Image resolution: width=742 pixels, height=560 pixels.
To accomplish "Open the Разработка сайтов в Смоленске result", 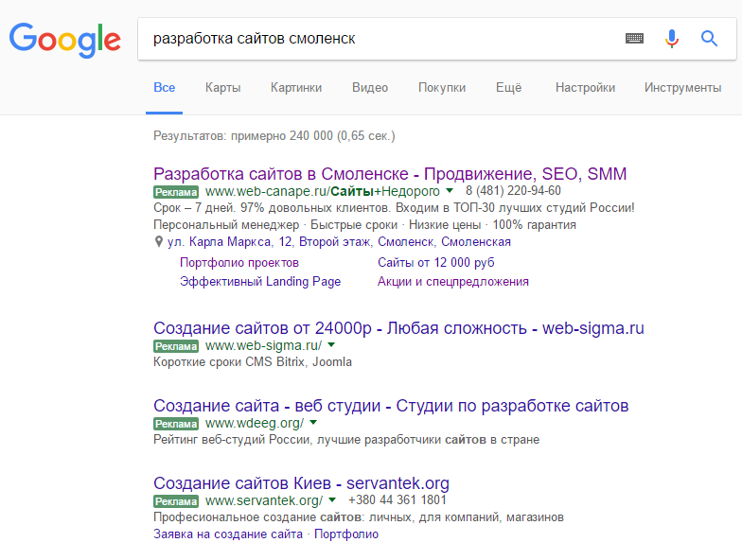I will click(390, 174).
